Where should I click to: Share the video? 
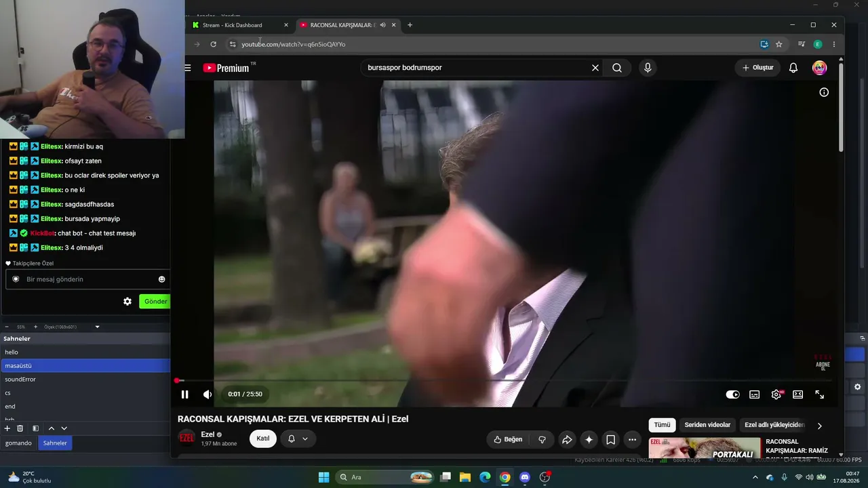567,439
